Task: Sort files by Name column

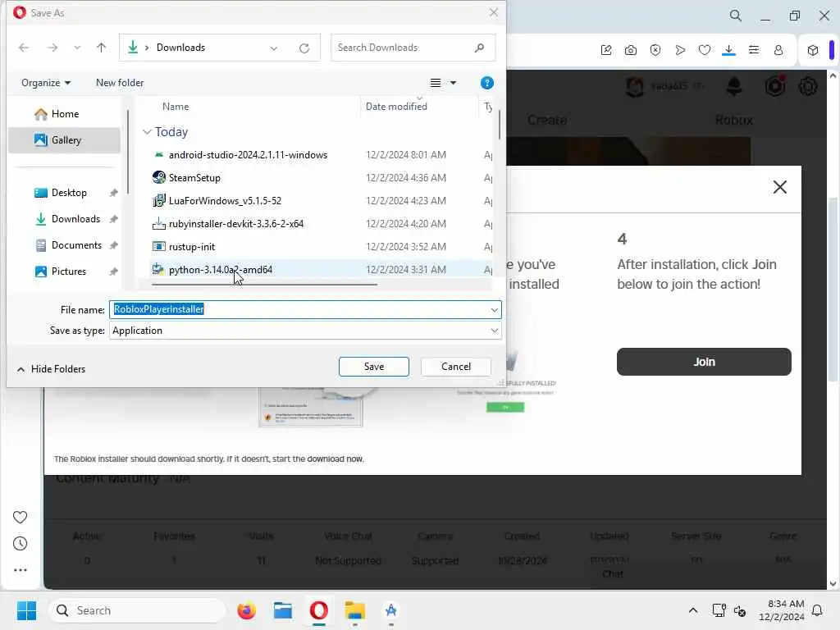Action: pyautogui.click(x=176, y=107)
